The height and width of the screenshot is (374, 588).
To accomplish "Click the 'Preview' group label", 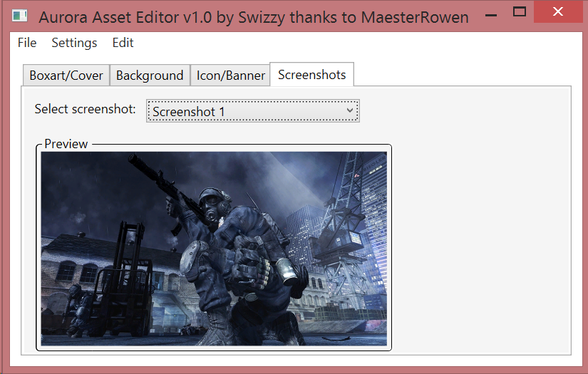I will tap(66, 144).
